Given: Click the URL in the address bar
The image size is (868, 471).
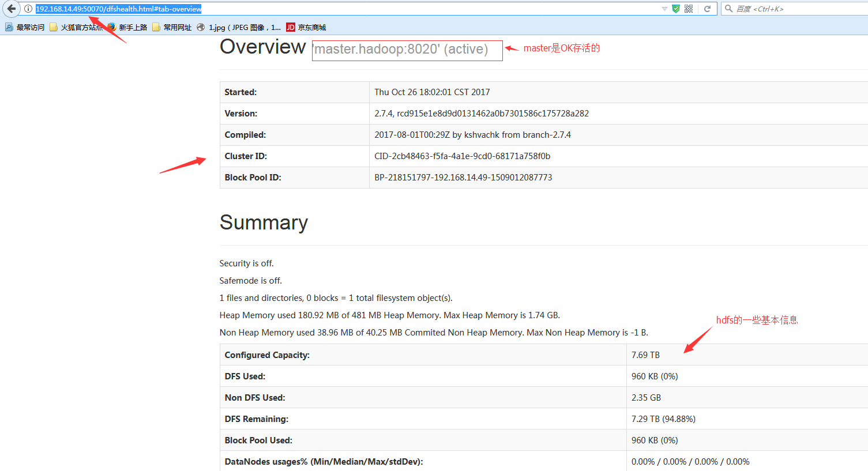Looking at the screenshot, I should click(119, 9).
